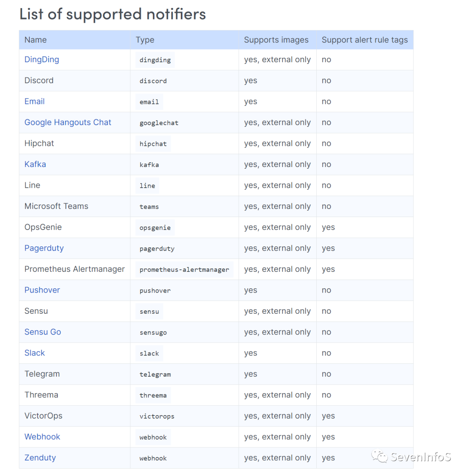Screen dimensions: 466x476
Task: Click the opsgenie type code
Action: (x=155, y=228)
